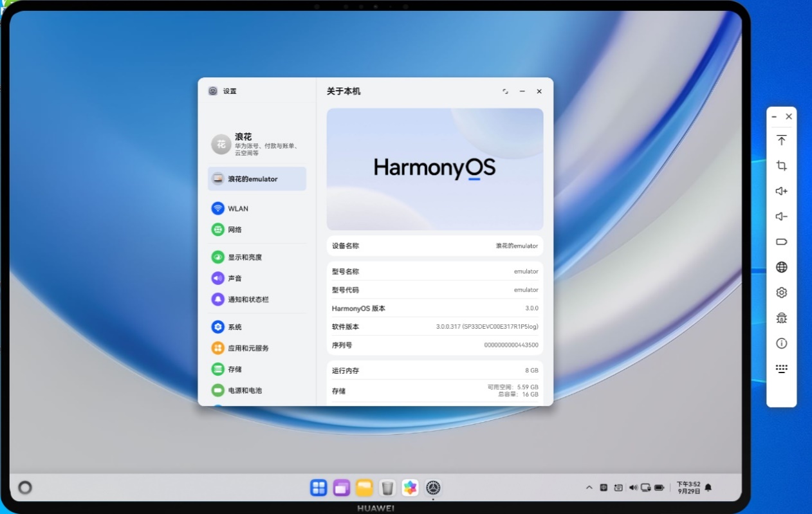Open 存储 storage settings in sidebar
The height and width of the screenshot is (514, 812).
(x=257, y=369)
